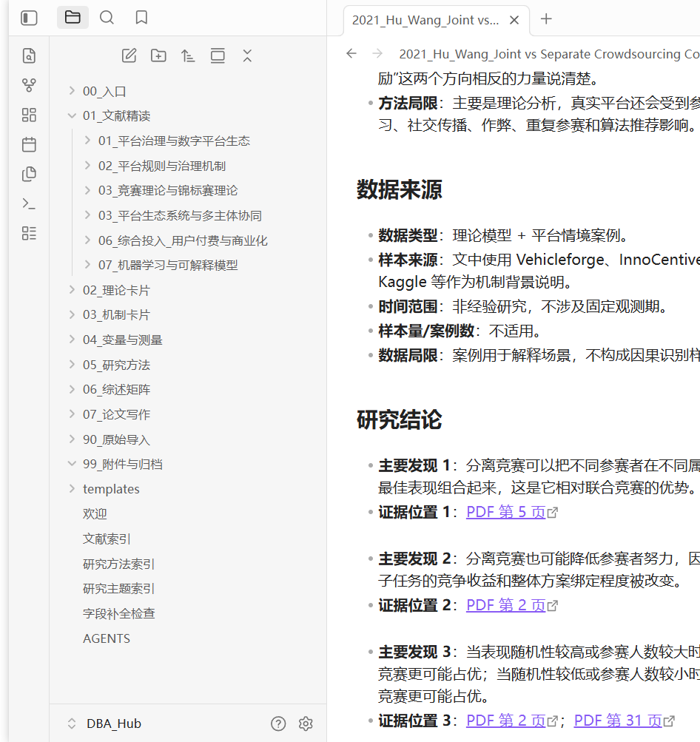Open the 研究方法索引 note

(x=119, y=564)
